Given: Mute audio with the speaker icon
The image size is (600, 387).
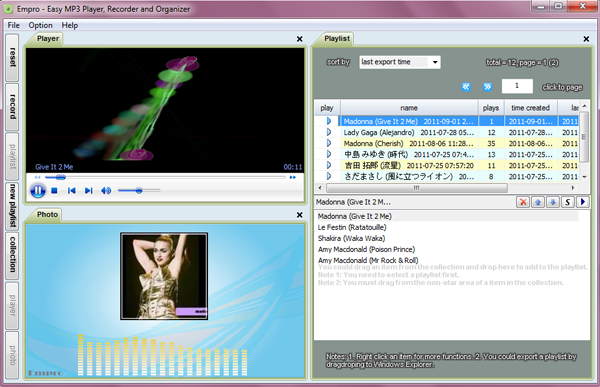Looking at the screenshot, I should pos(106,191).
